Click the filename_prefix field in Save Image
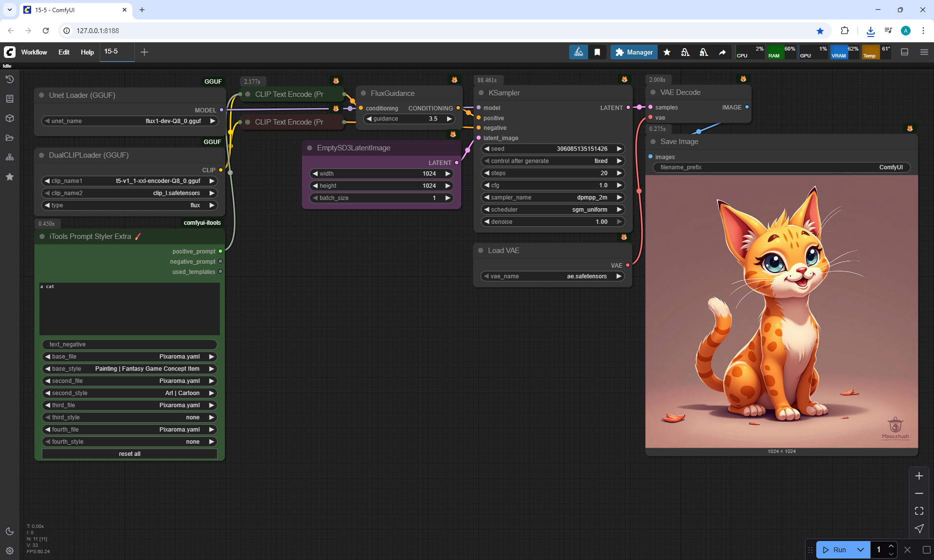This screenshot has width=934, height=560. [x=781, y=167]
